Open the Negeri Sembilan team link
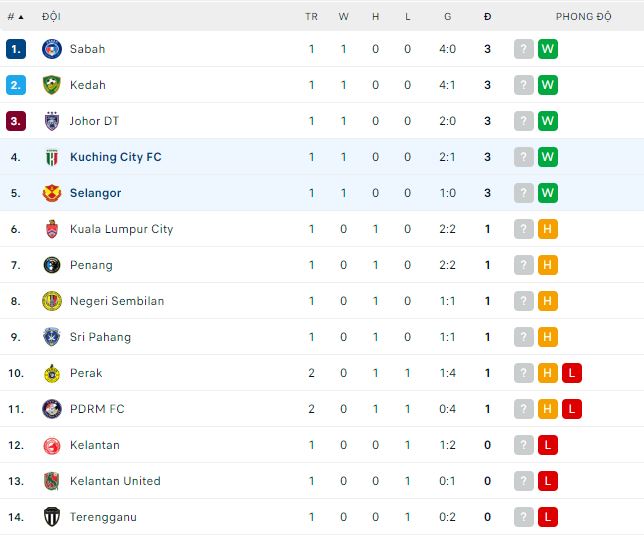This screenshot has width=644, height=537. pyautogui.click(x=117, y=301)
